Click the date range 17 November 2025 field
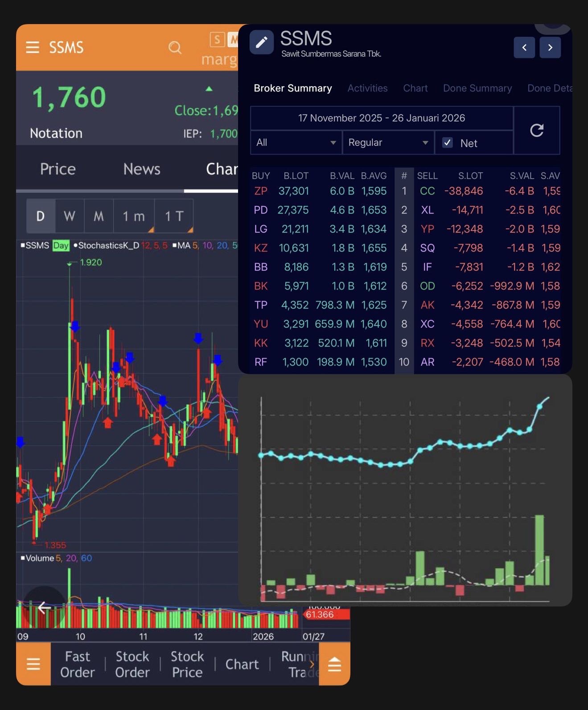 (x=382, y=118)
